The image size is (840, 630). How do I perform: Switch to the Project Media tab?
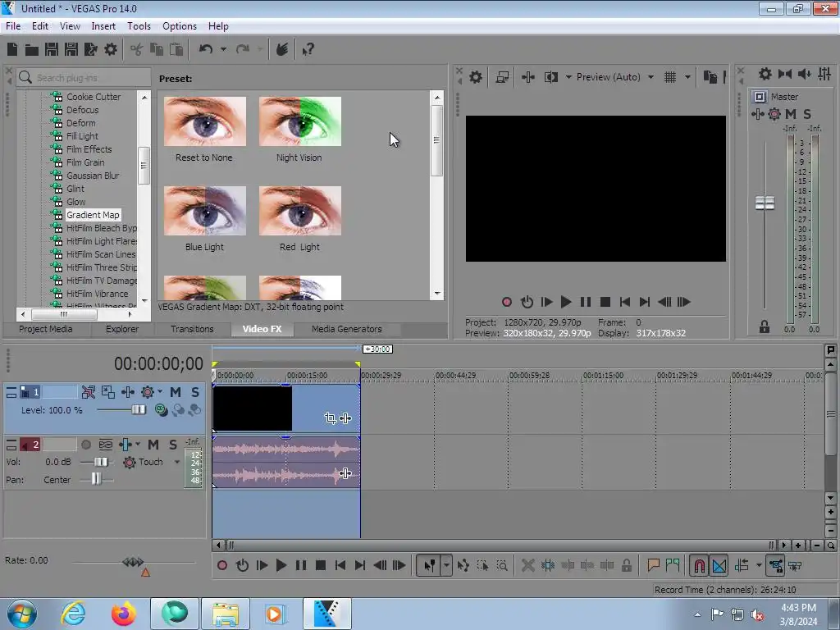tap(46, 329)
